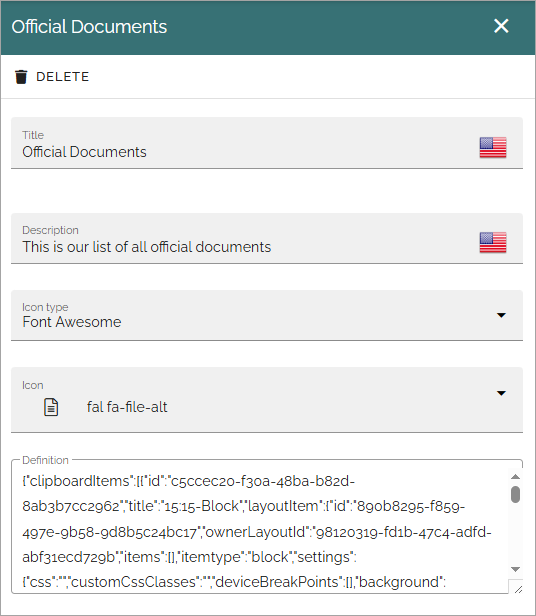Image resolution: width=536 pixels, height=616 pixels.
Task: Select the Font Awesome icon type field
Action: tap(267, 315)
